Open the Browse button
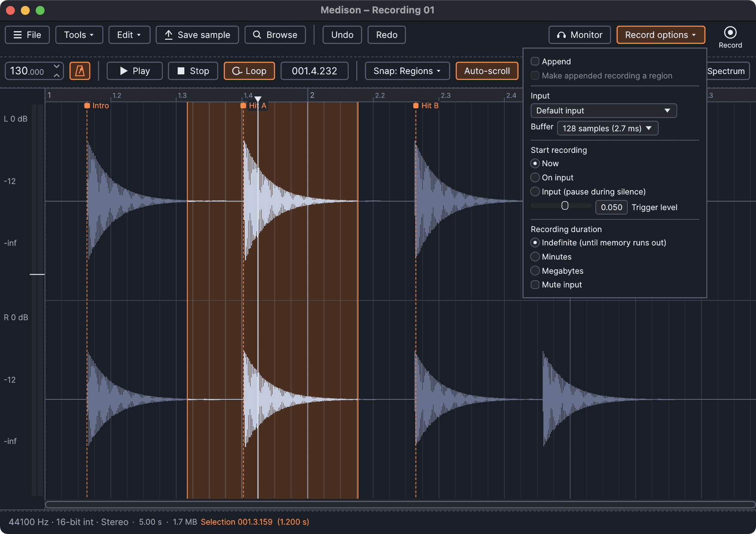Screen dimensions: 756x534 (x=275, y=35)
